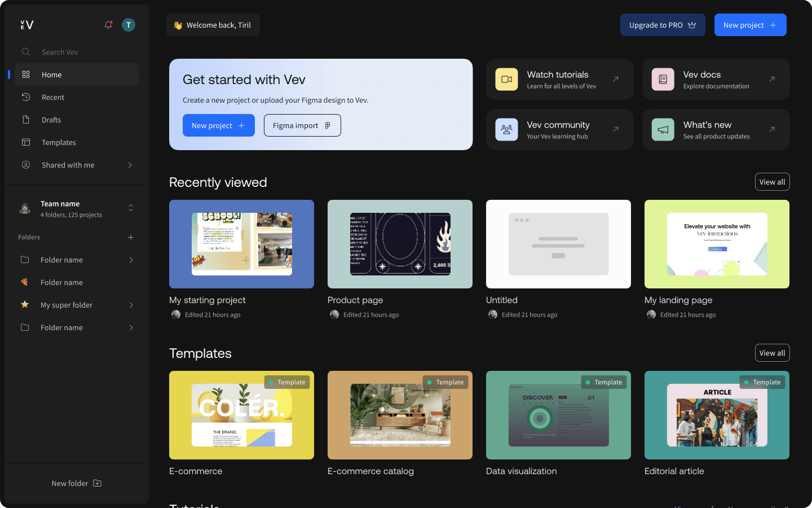Open Watch tutorials external arrow

pyautogui.click(x=616, y=79)
